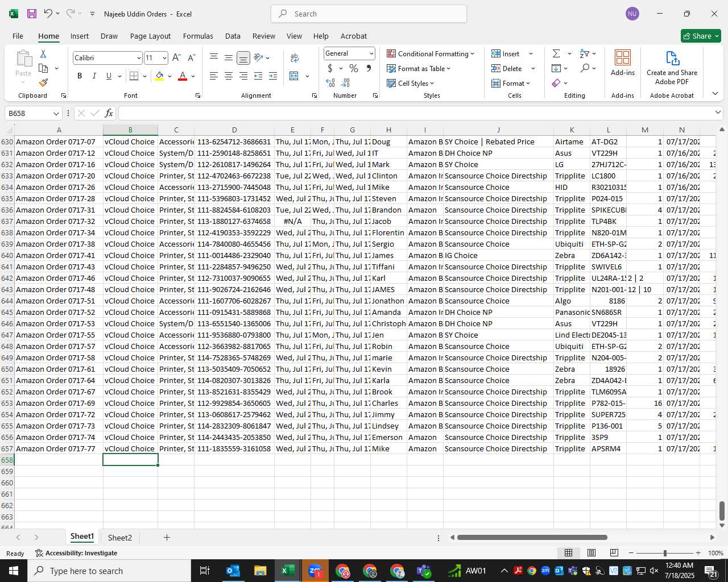Open the font size dropdown
This screenshot has height=582, width=728.
click(x=164, y=58)
